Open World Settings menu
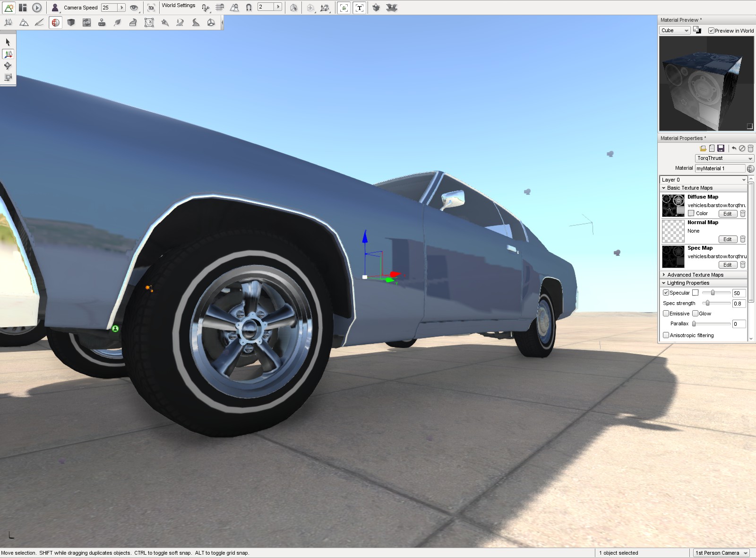 (x=179, y=5)
